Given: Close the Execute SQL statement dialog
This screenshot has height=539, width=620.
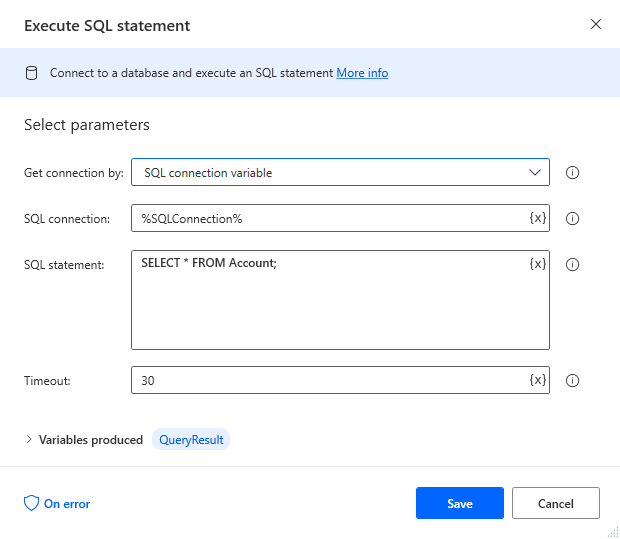Looking at the screenshot, I should [596, 24].
